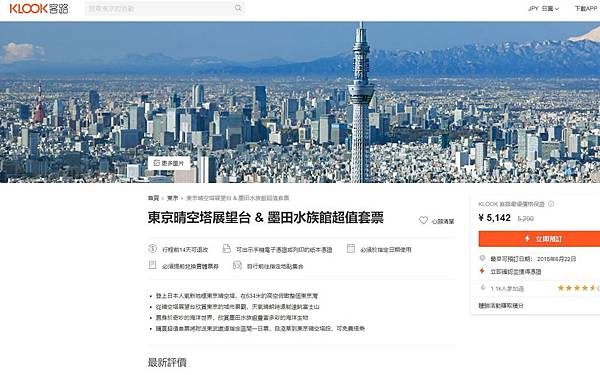The height and width of the screenshot is (375, 600).
Task: Click the 必須於指定日期使用 text
Action: pyautogui.click(x=386, y=249)
